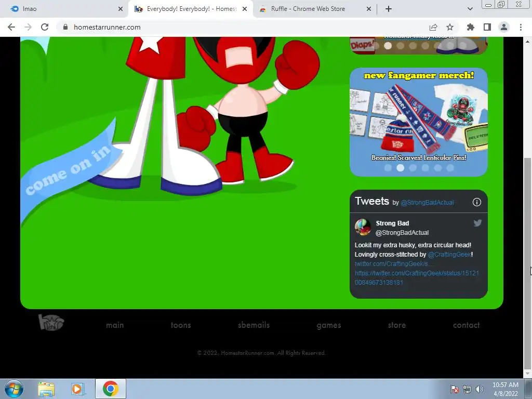The width and height of the screenshot is (532, 399).
Task: Open the twitter.com/CraftingGeek/status link
Action: pyautogui.click(x=417, y=277)
